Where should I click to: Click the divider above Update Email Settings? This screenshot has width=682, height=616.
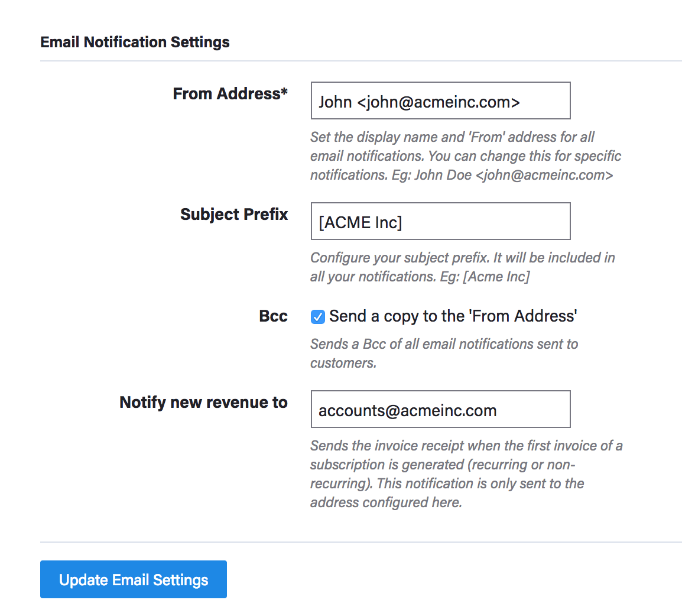pyautogui.click(x=361, y=542)
